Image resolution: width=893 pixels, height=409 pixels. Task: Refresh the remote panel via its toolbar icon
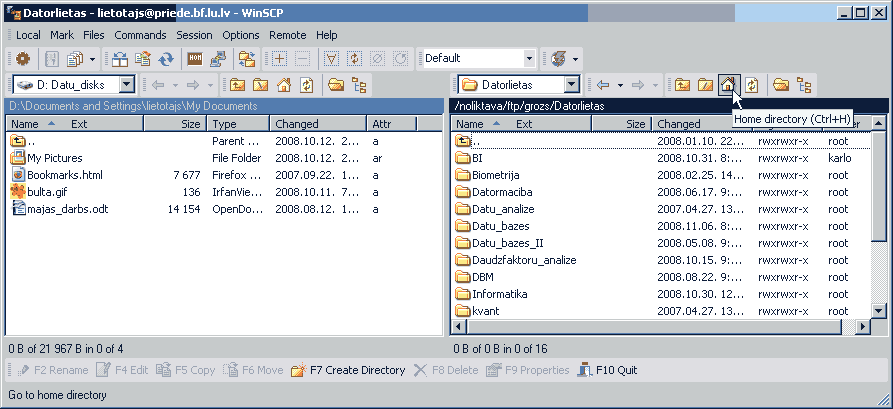coord(752,85)
